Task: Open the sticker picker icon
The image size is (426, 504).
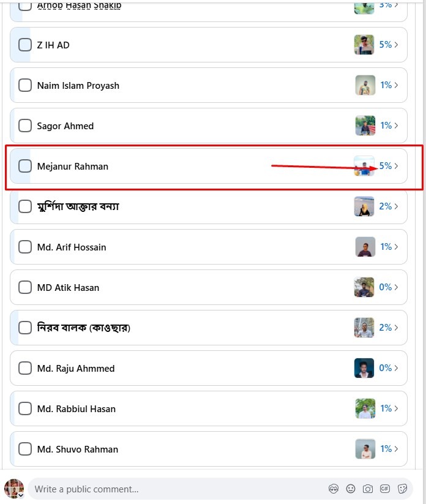Action: [x=403, y=489]
